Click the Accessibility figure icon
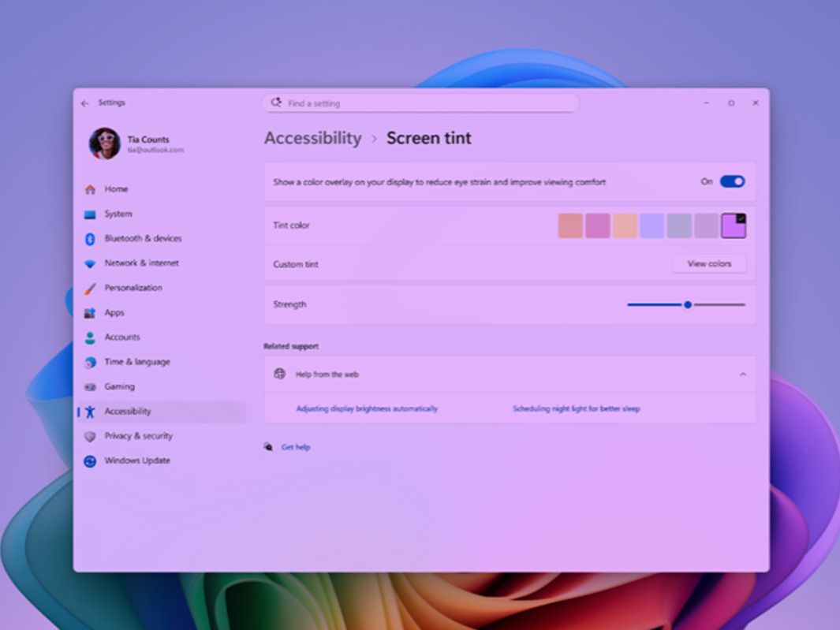This screenshot has height=630, width=840. coord(90,412)
